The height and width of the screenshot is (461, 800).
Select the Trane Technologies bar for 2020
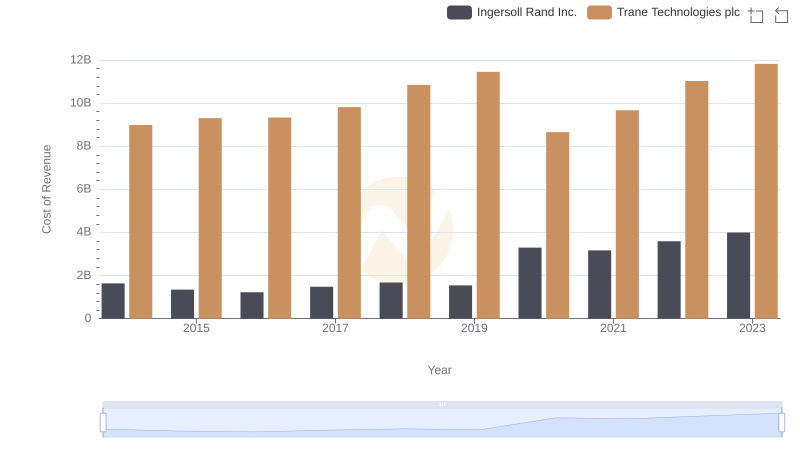pyautogui.click(x=557, y=225)
